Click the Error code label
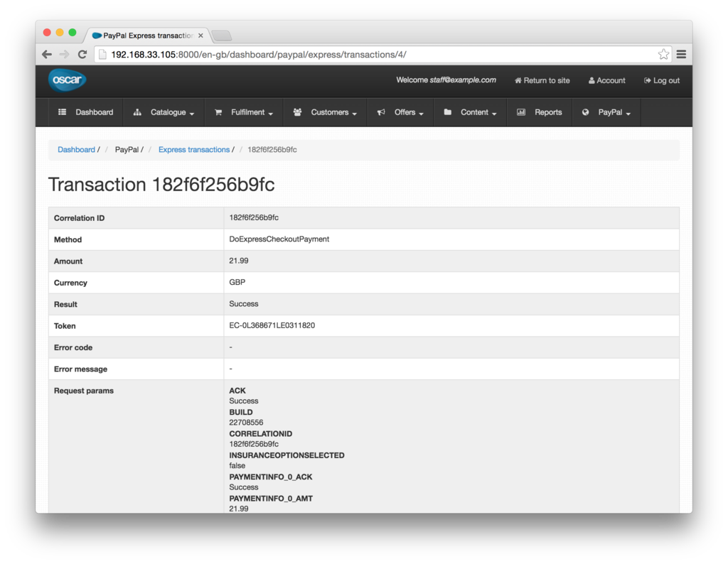 [73, 347]
